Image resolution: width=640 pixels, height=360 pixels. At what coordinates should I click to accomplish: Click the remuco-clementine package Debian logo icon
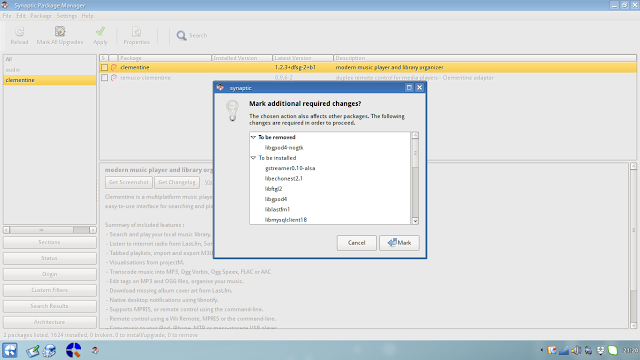pos(114,78)
